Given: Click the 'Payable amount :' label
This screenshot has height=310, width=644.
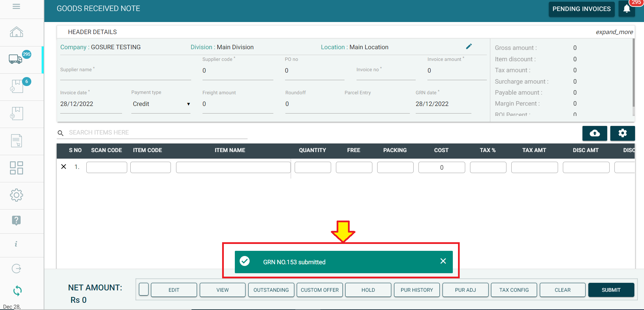Looking at the screenshot, I should click(519, 93).
